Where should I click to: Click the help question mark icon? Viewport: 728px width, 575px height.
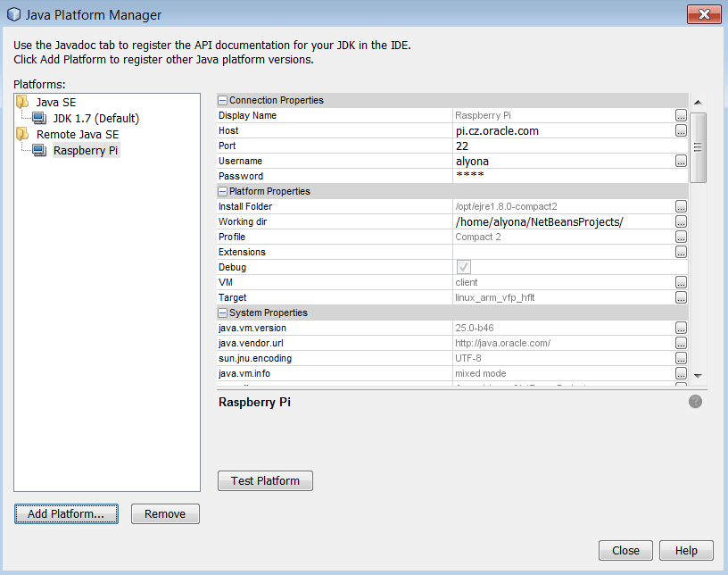point(695,402)
